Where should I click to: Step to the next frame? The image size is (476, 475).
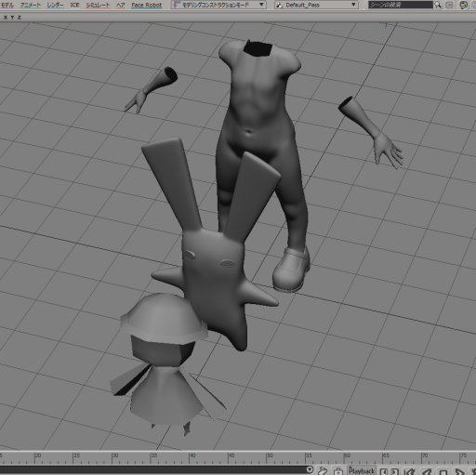click(394, 471)
